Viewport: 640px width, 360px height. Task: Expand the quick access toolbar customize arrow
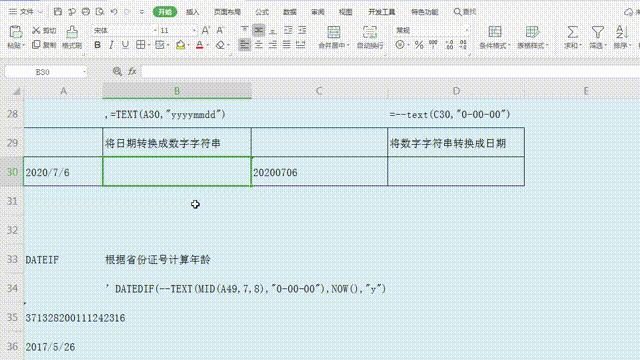point(142,12)
